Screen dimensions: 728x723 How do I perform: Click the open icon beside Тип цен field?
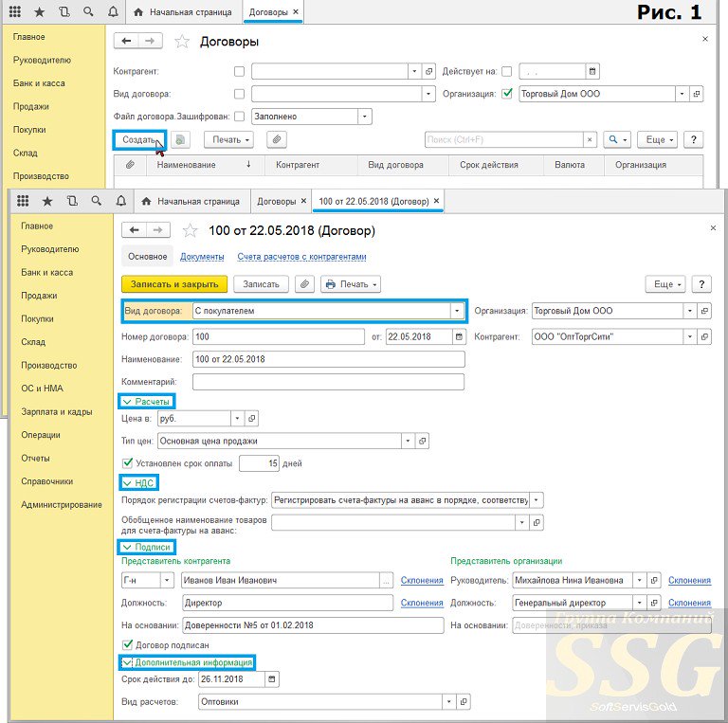pyautogui.click(x=423, y=441)
